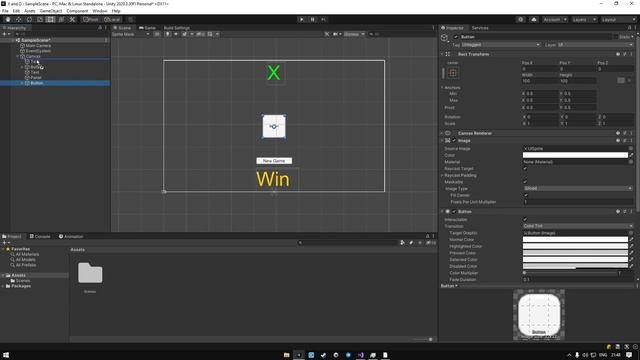Image resolution: width=640 pixels, height=360 pixels.
Task: Open the Assets menu
Action: [30, 11]
